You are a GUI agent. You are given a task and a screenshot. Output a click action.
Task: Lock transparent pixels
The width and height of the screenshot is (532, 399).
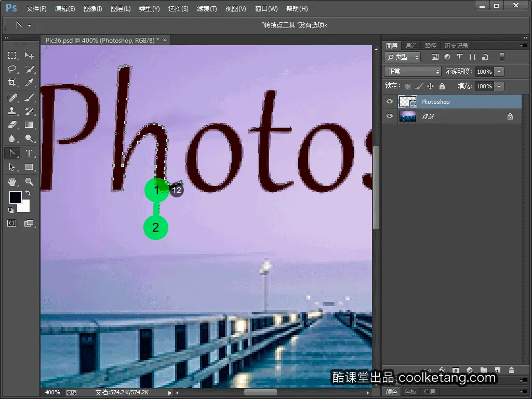coord(407,86)
